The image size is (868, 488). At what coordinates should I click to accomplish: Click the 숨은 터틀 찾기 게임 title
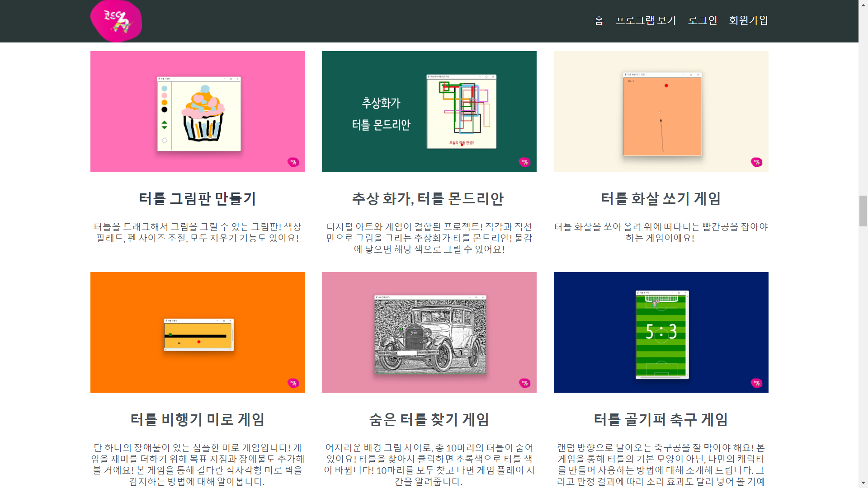(x=429, y=420)
